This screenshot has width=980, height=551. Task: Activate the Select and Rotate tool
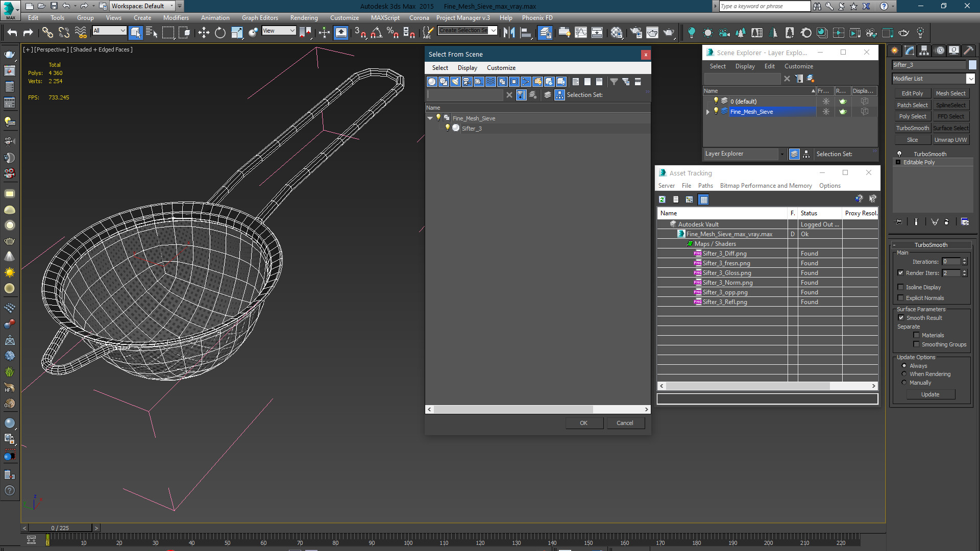click(x=220, y=33)
